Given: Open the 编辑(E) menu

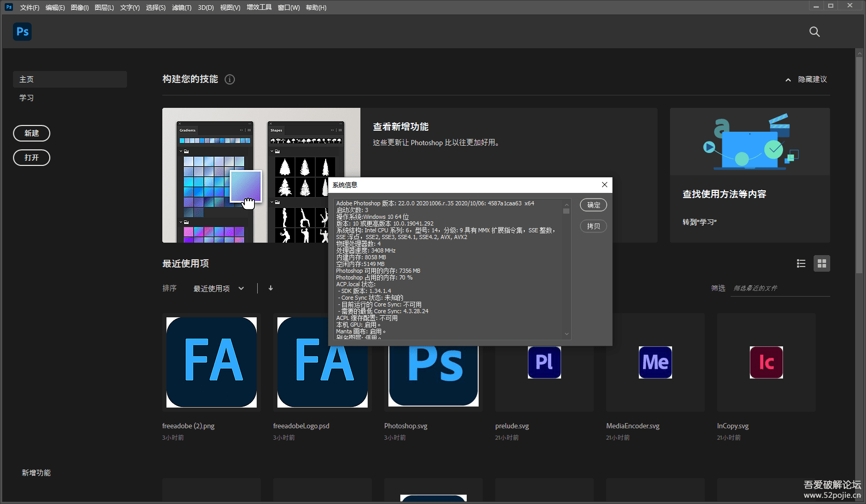Looking at the screenshot, I should pyautogui.click(x=55, y=7).
